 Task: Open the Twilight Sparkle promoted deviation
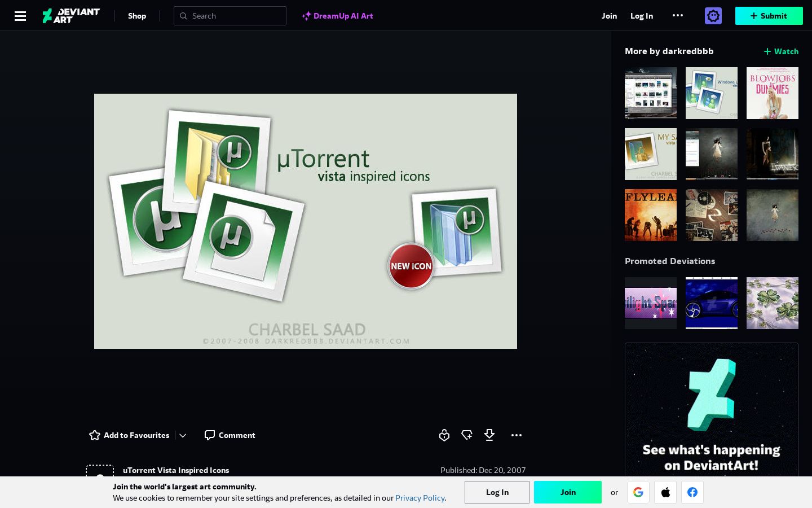651,303
